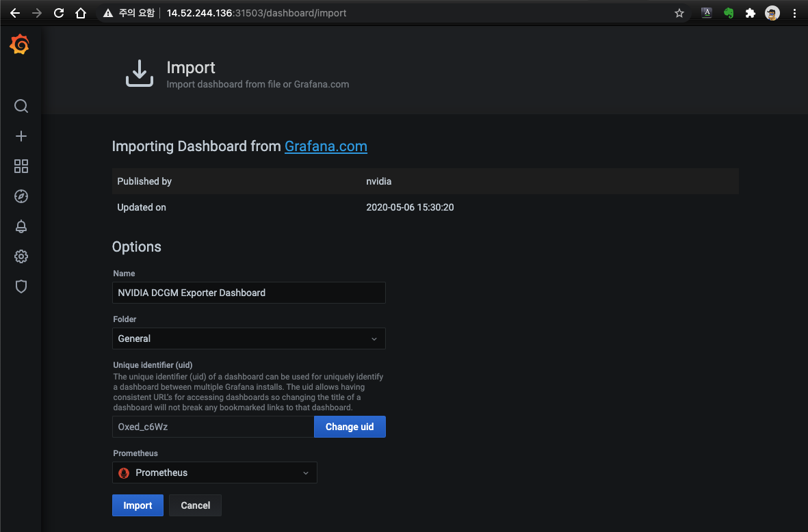The width and height of the screenshot is (808, 532).
Task: Go forward with the browser forward arrow
Action: [36, 13]
